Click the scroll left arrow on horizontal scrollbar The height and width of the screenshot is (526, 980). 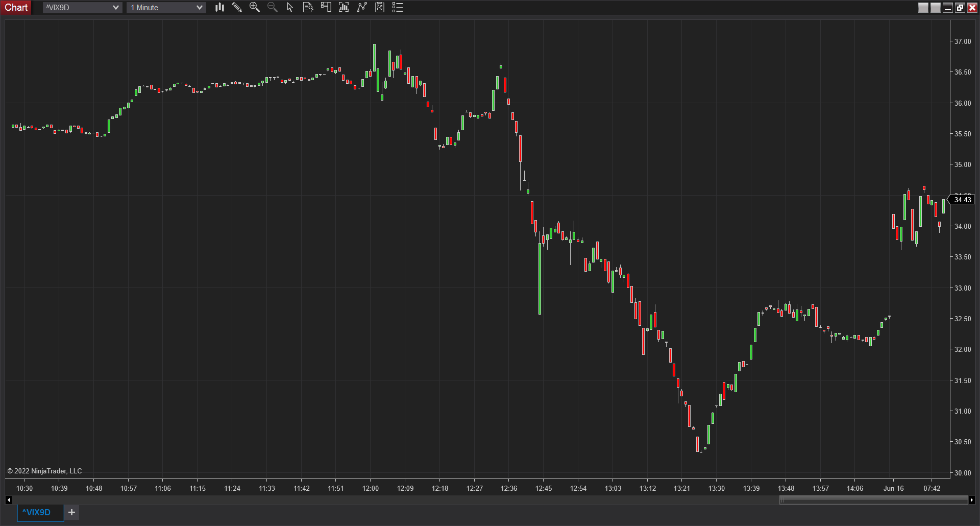(x=9, y=500)
